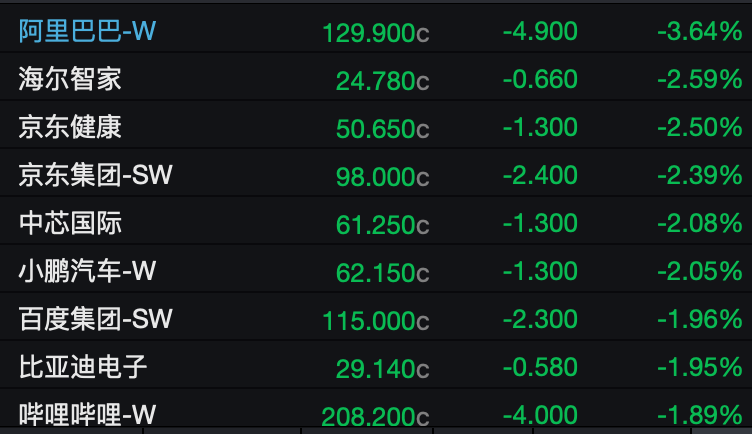Click the -2.300 change for 百度集团-SW
Image resolution: width=752 pixels, height=434 pixels.
tap(540, 319)
